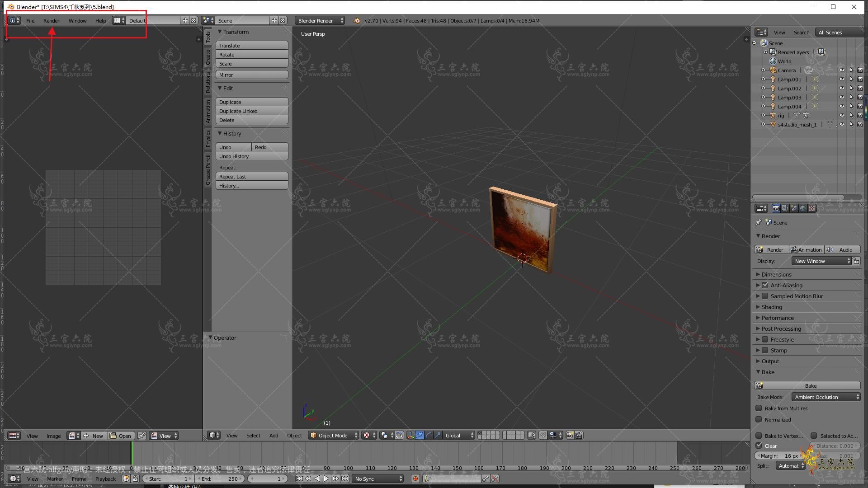Jump to the first frame in timeline
The width and height of the screenshot is (868, 488).
click(x=299, y=479)
